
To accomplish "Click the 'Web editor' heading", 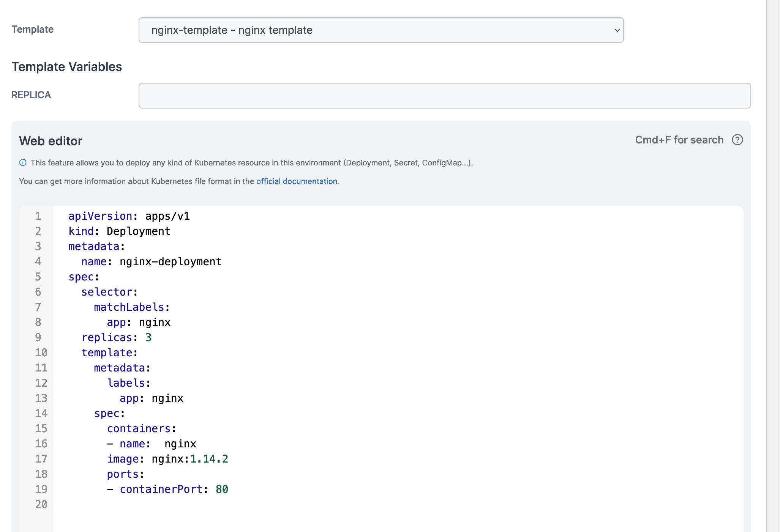I will 51,141.
